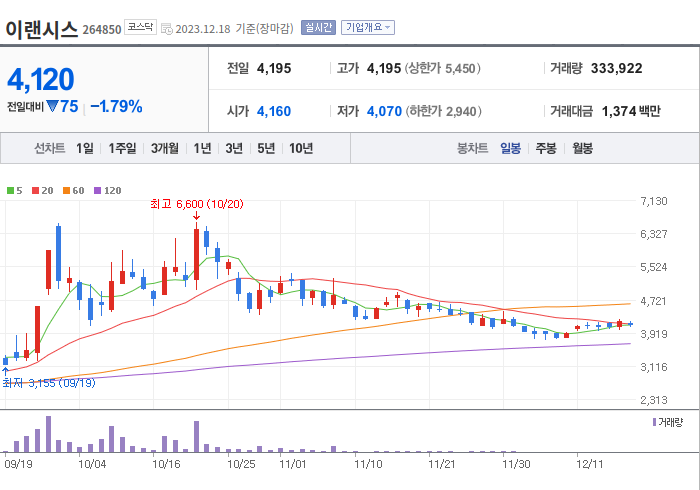
Task: Select the 일봉 daily candle chart
Action: click(x=510, y=148)
